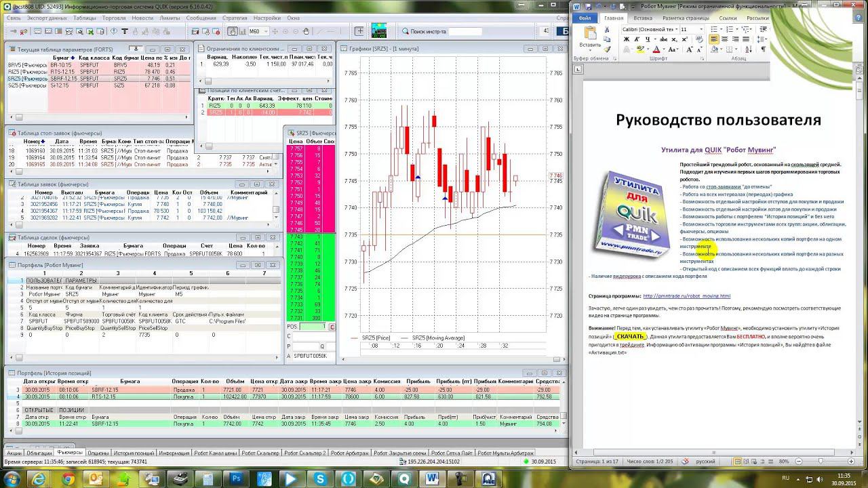Click the Утилита для QUIK box image
Viewport: 868px width, 488px height.
(x=632, y=216)
